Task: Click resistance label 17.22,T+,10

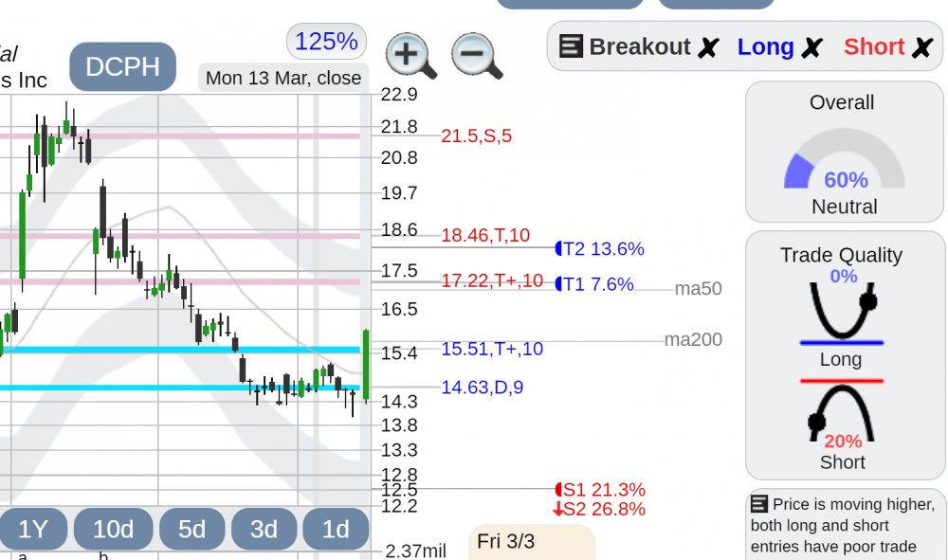Action: (x=492, y=280)
